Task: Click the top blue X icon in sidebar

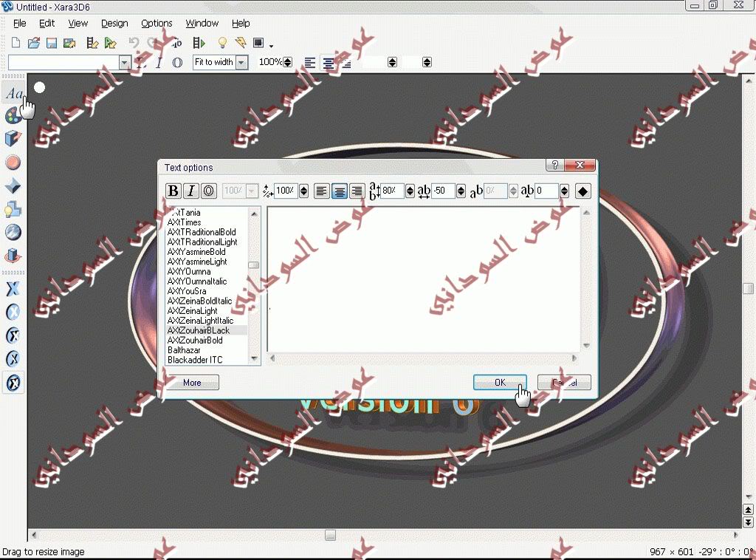Action: click(x=13, y=288)
